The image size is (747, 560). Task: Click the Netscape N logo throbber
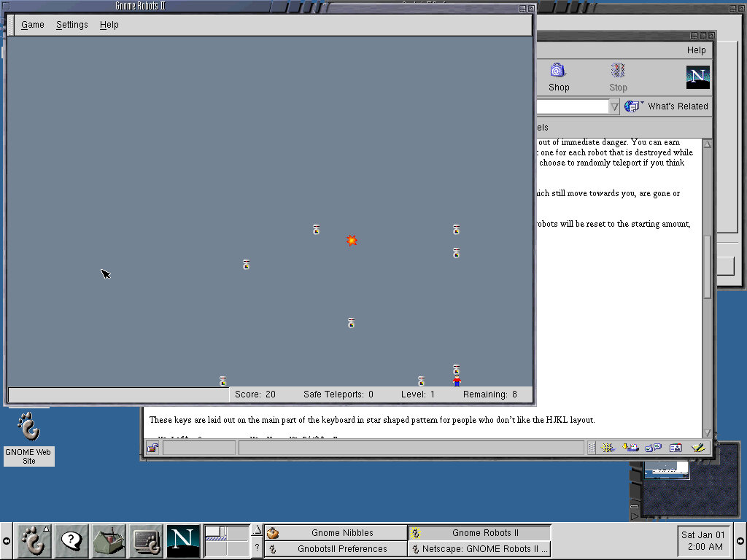697,77
